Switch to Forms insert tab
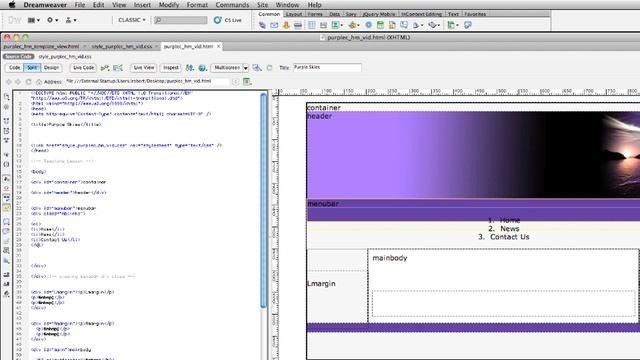The image size is (640, 360). [x=315, y=14]
